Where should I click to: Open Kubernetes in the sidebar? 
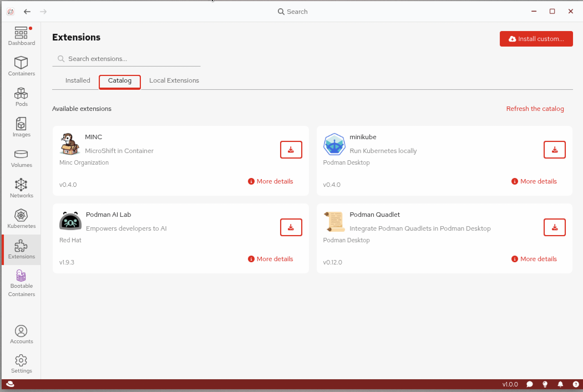pyautogui.click(x=21, y=218)
